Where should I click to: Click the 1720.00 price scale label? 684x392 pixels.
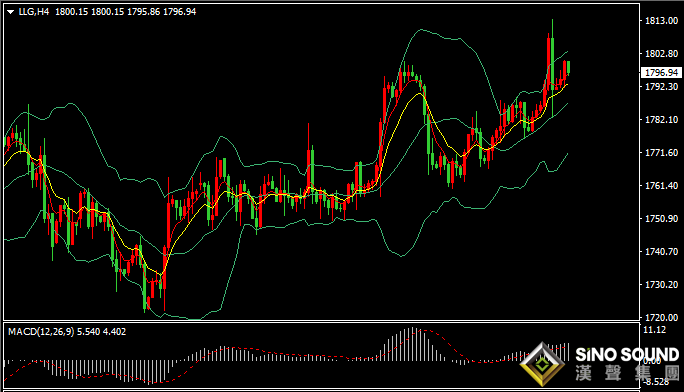pos(661,317)
